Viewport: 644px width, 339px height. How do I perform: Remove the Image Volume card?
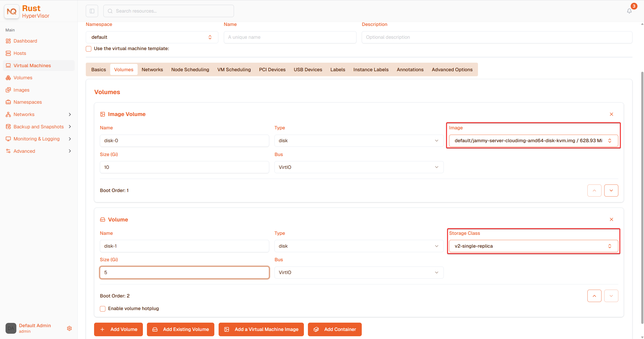611,114
